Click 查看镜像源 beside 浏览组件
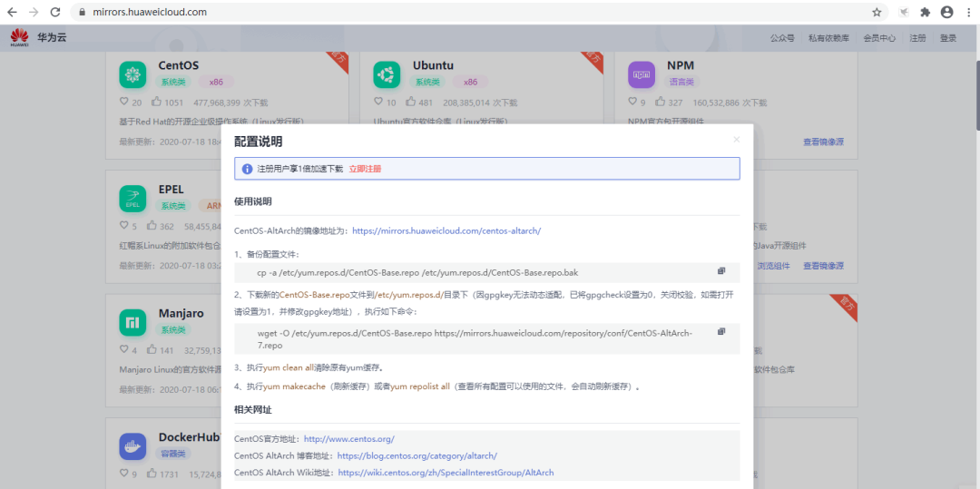The width and height of the screenshot is (980, 489). point(823,266)
